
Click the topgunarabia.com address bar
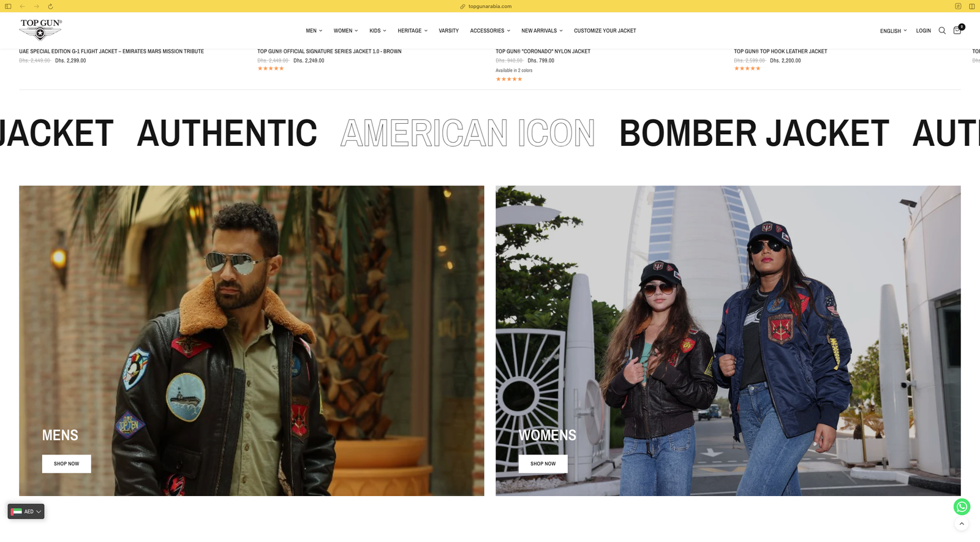[x=489, y=6]
